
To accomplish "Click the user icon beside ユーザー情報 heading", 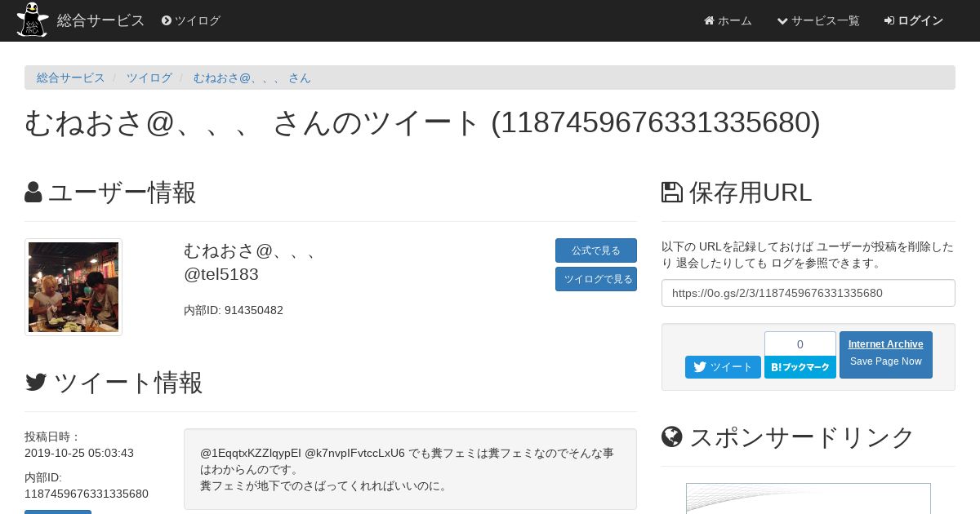I will [x=33, y=193].
